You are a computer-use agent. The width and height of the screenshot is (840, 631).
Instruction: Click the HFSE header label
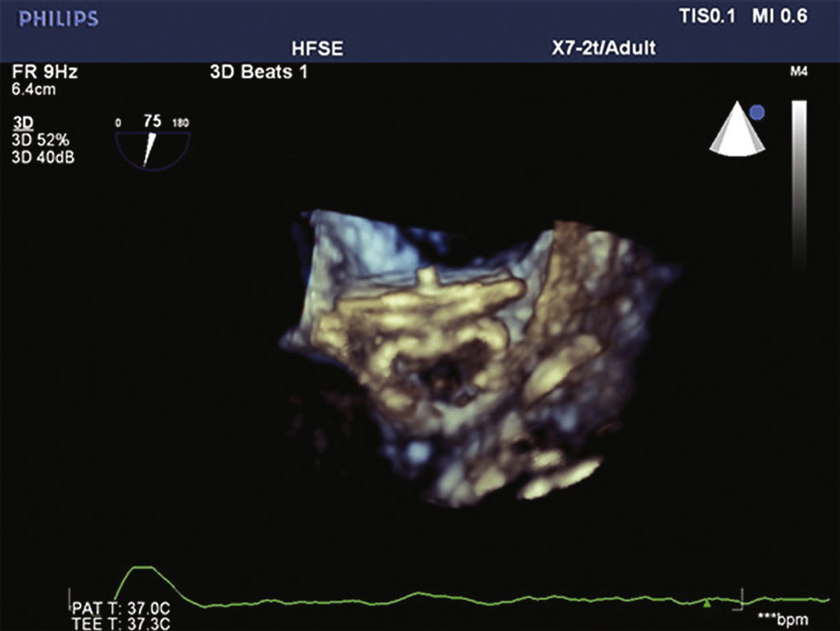pos(316,49)
